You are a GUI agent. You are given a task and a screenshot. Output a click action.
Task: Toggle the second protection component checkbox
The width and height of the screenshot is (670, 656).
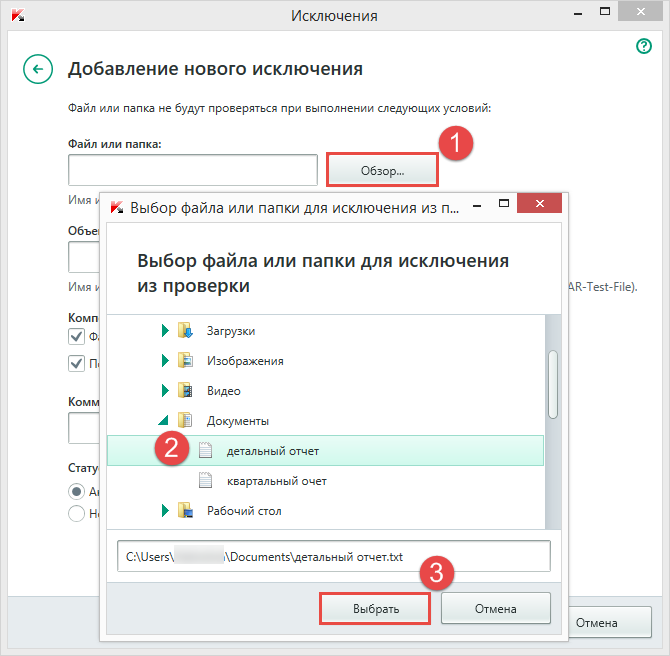(x=76, y=363)
